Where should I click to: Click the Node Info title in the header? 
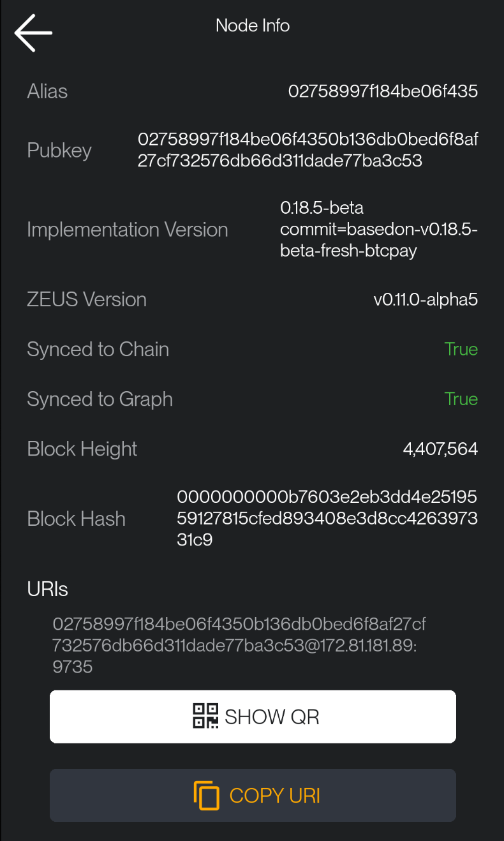pos(253,26)
